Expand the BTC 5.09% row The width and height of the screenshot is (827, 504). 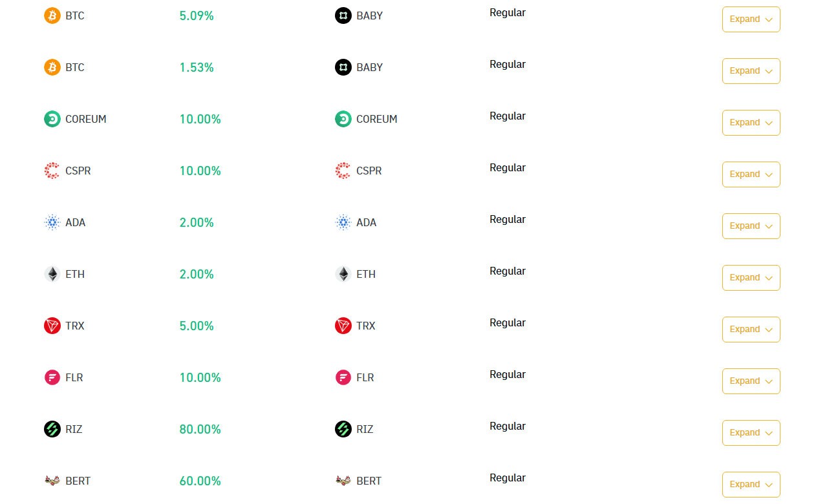click(x=751, y=19)
